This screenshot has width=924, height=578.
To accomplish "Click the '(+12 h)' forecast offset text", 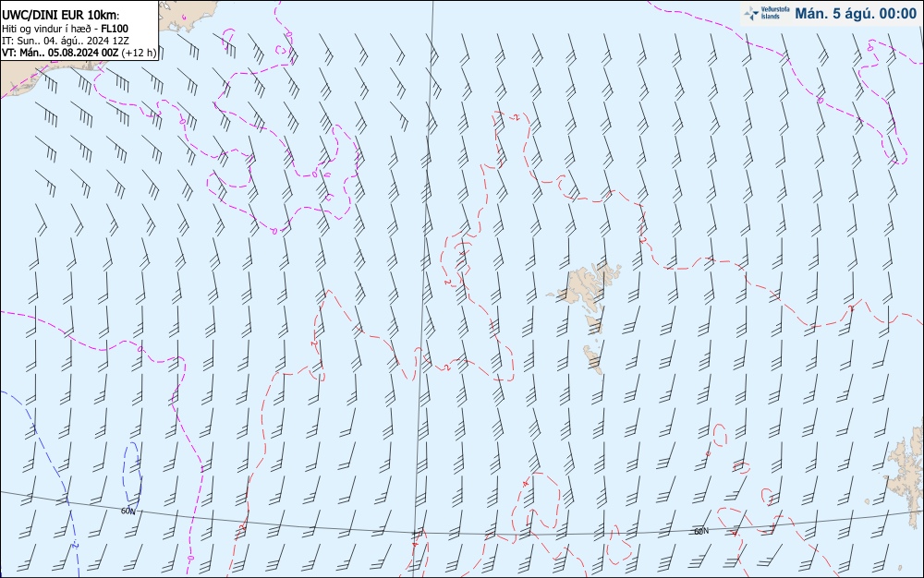I will point(140,53).
